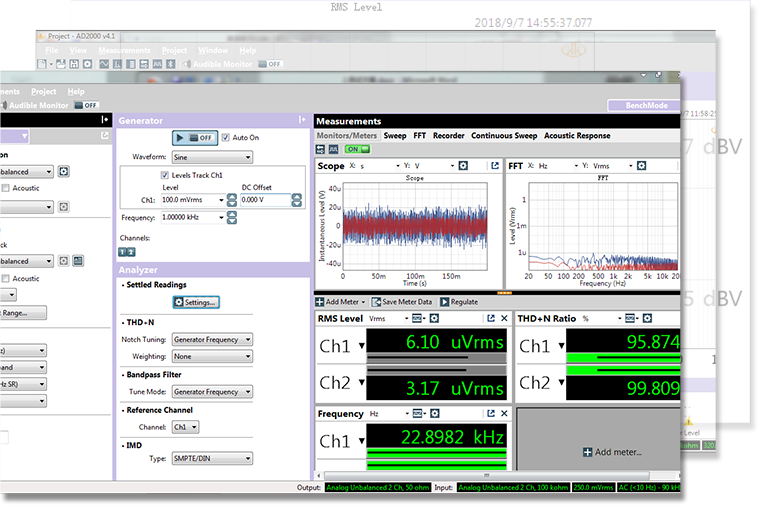Start Regulate from meter toolbar
The height and width of the screenshot is (505, 758).
pyautogui.click(x=459, y=302)
